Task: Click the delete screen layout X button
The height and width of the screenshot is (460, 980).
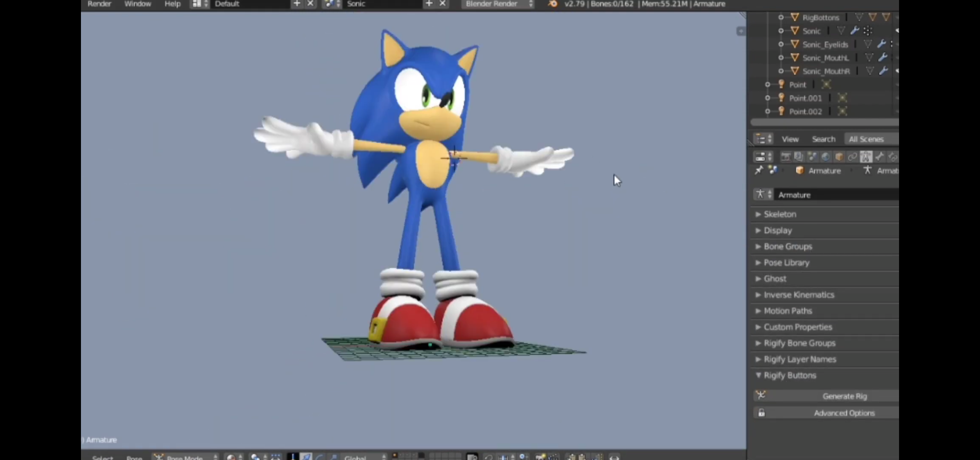Action: 311,4
